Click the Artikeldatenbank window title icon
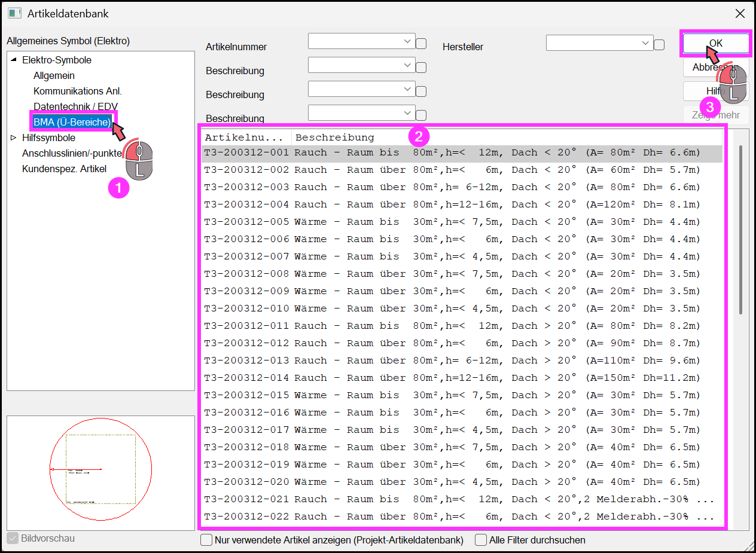 coord(15,13)
